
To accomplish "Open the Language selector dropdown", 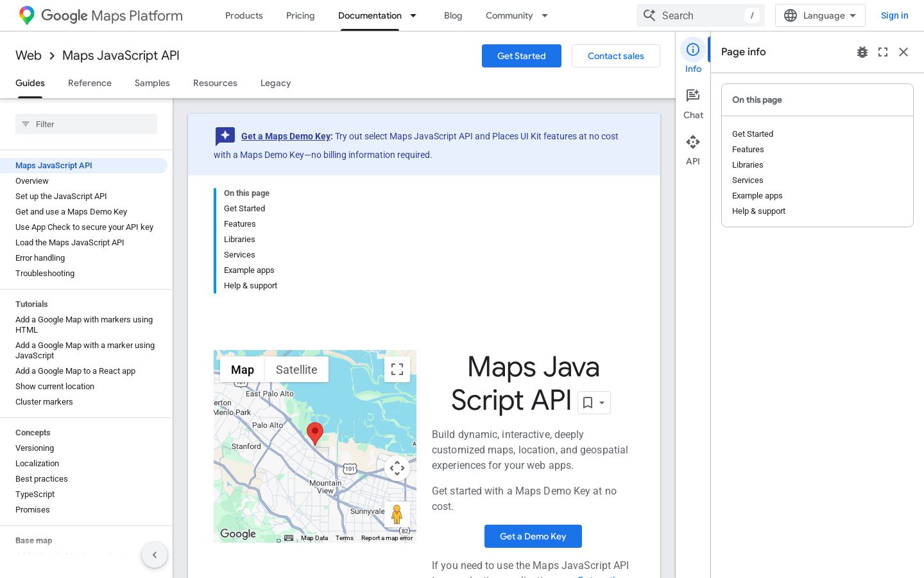I will (820, 15).
